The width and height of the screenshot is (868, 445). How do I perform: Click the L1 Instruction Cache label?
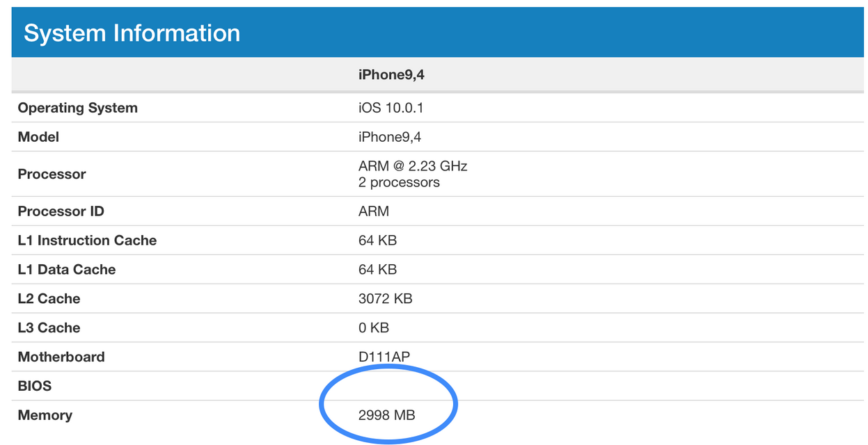click(x=87, y=241)
